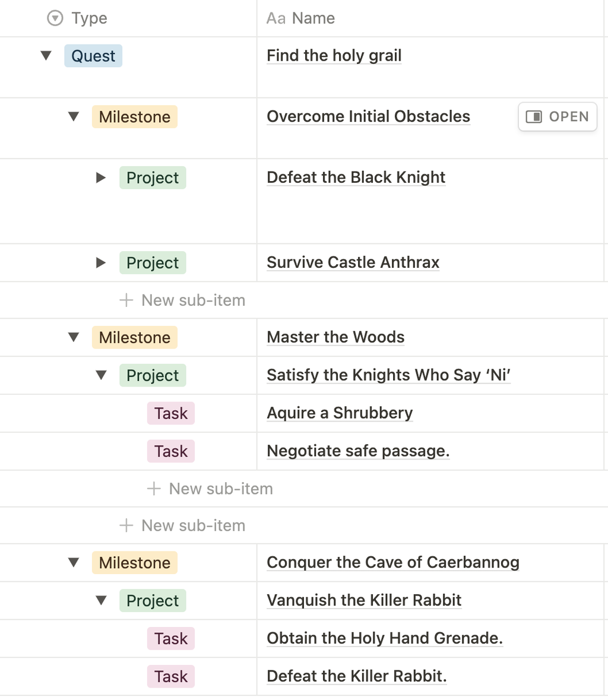
Task: Collapse Overcome Initial Obstacles milestone toggle
Action: tap(74, 116)
